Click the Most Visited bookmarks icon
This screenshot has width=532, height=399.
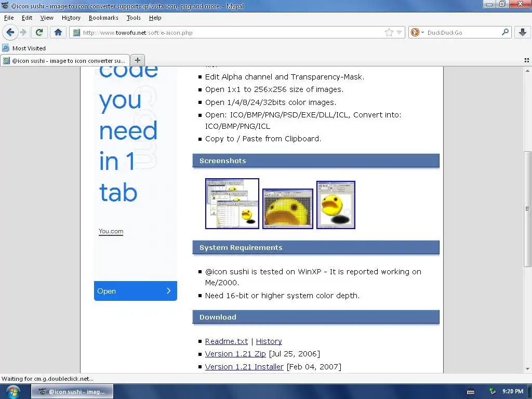point(6,48)
